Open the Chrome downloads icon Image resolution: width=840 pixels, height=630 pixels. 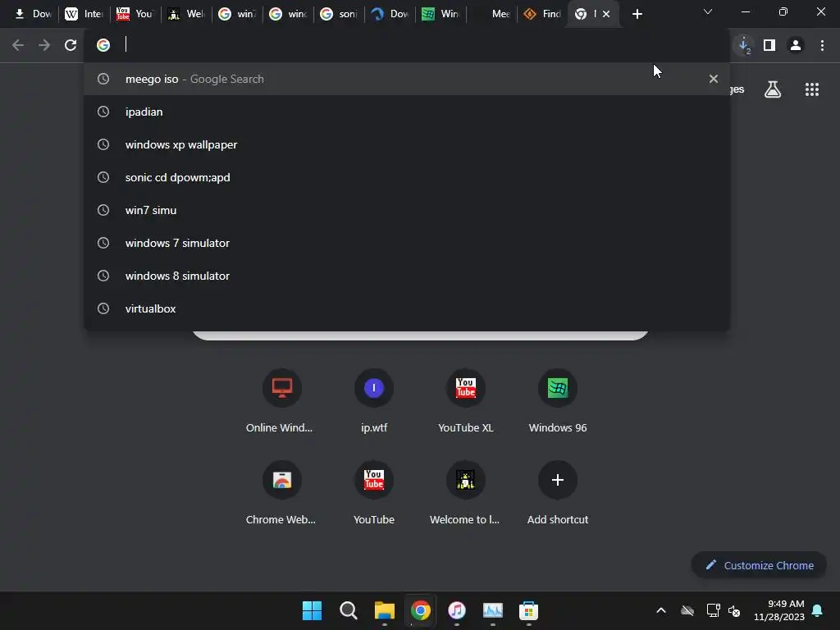[x=743, y=45]
